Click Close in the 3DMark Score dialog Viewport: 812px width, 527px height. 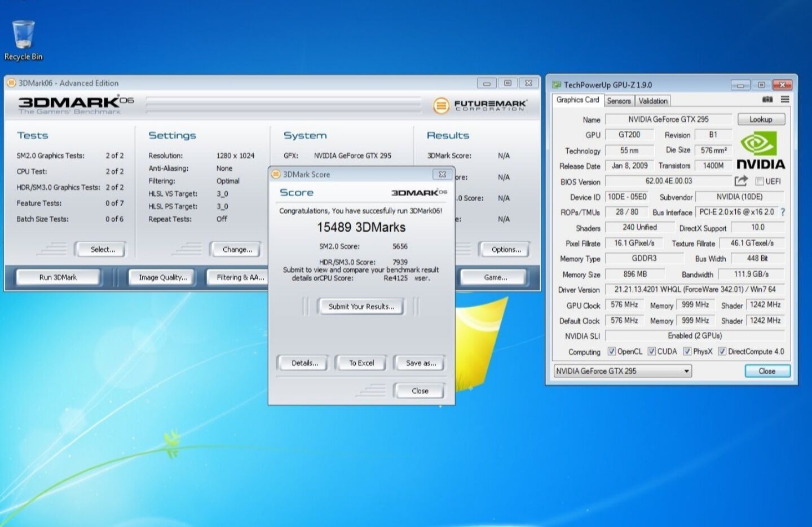420,391
